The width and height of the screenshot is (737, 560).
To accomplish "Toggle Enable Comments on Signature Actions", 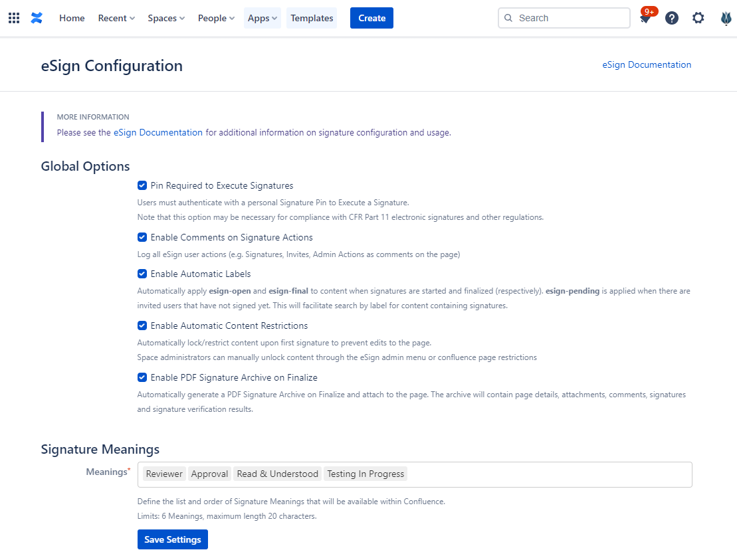I will click(x=142, y=238).
